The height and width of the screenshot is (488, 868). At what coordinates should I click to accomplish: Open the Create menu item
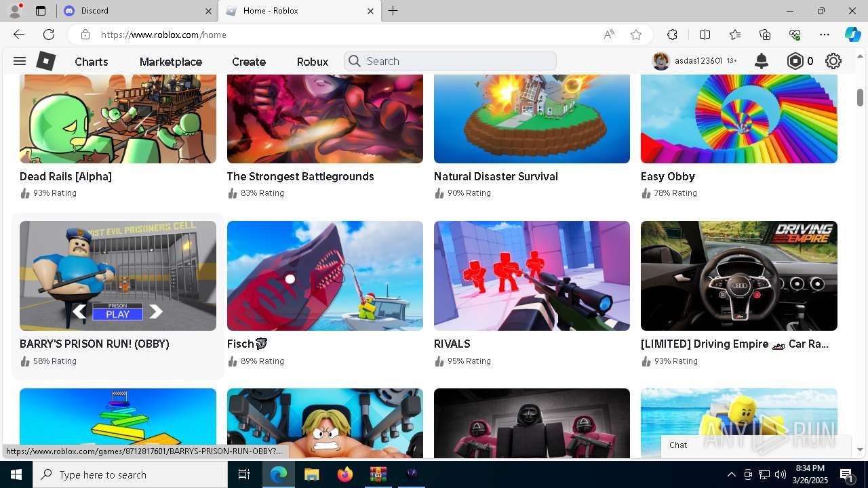pos(249,62)
